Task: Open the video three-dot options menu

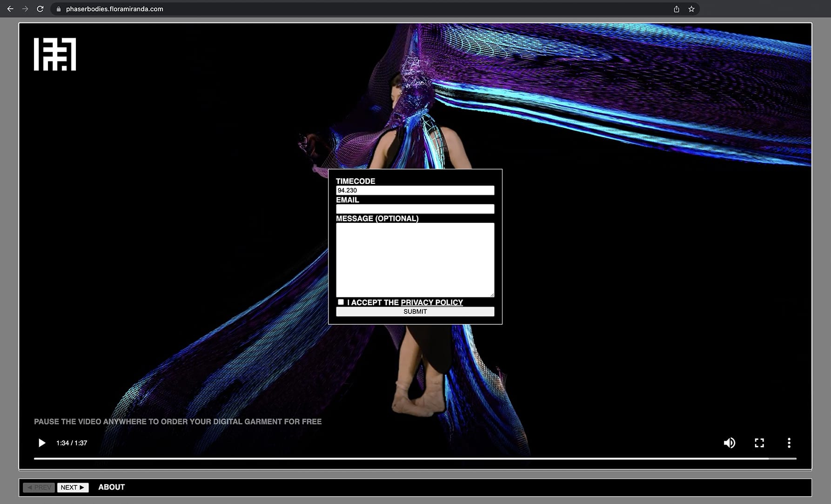Action: point(789,443)
